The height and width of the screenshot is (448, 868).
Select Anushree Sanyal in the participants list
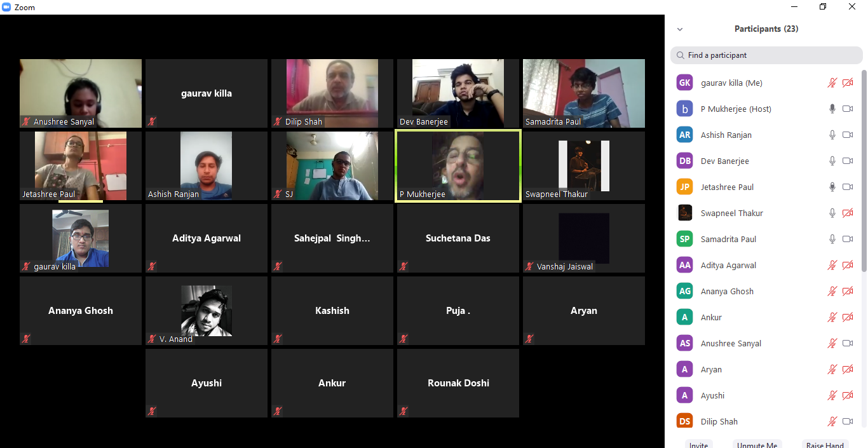(x=731, y=343)
